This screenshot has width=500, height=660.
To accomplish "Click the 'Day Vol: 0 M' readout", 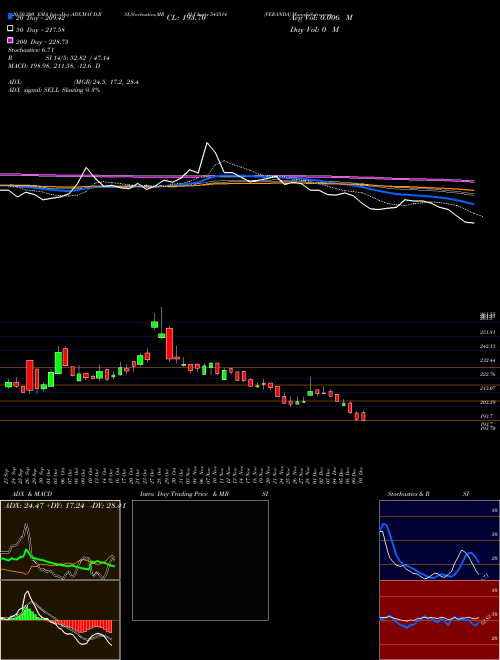I will (314, 30).
